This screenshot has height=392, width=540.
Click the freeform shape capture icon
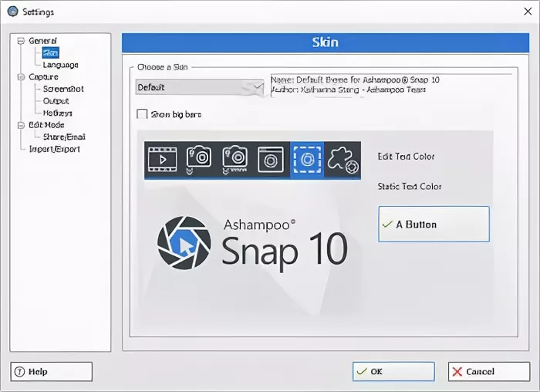coord(343,158)
